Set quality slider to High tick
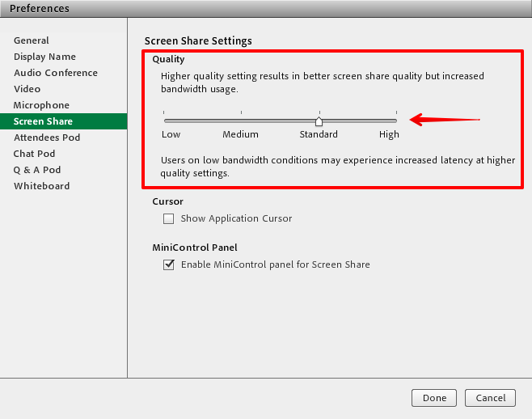The image size is (532, 419). click(396, 121)
